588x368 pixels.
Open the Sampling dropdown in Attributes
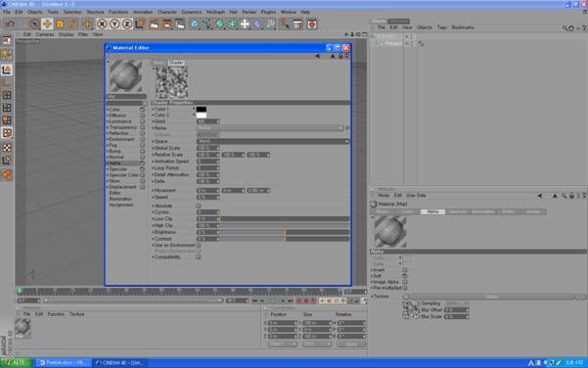coord(456,303)
